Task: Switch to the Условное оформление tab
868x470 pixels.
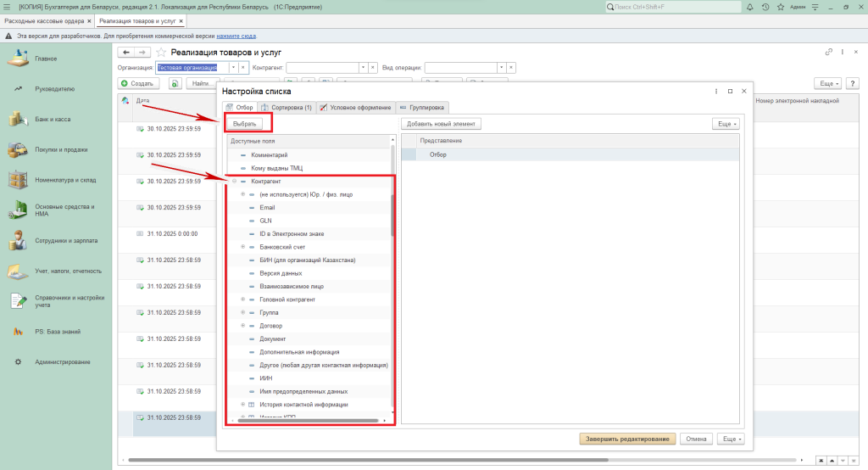Action: (x=355, y=108)
